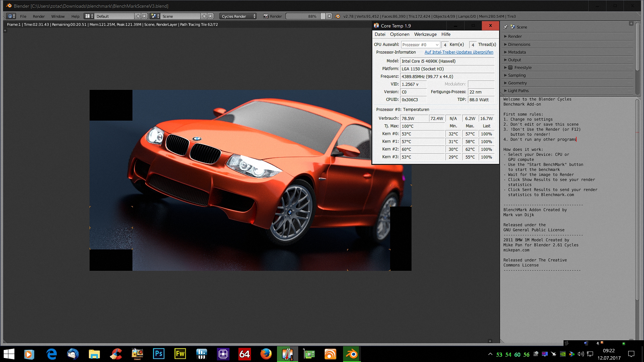Delete the Default screen layout with X icon
This screenshot has height=362, width=644.
[x=144, y=16]
